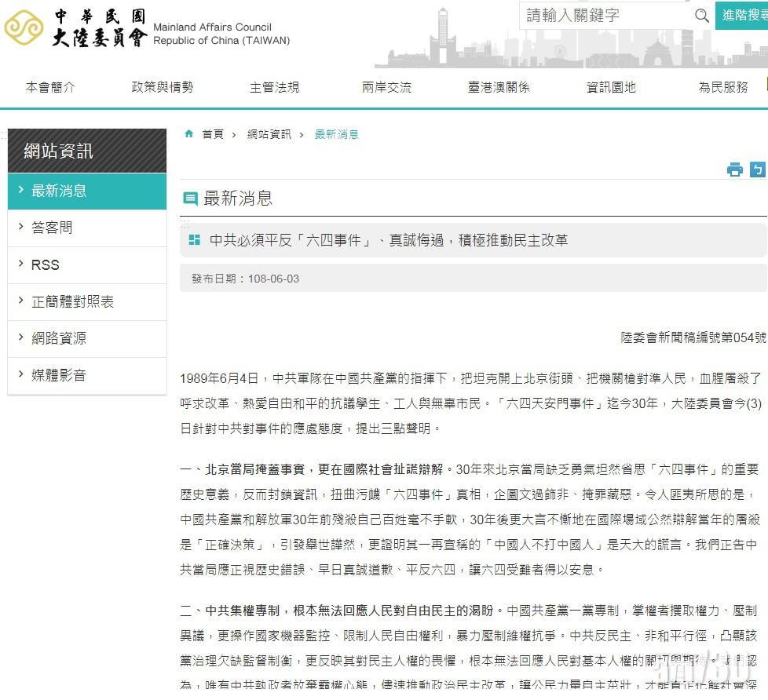Click the keyword search input field
768x700 pixels.
pos(605,15)
